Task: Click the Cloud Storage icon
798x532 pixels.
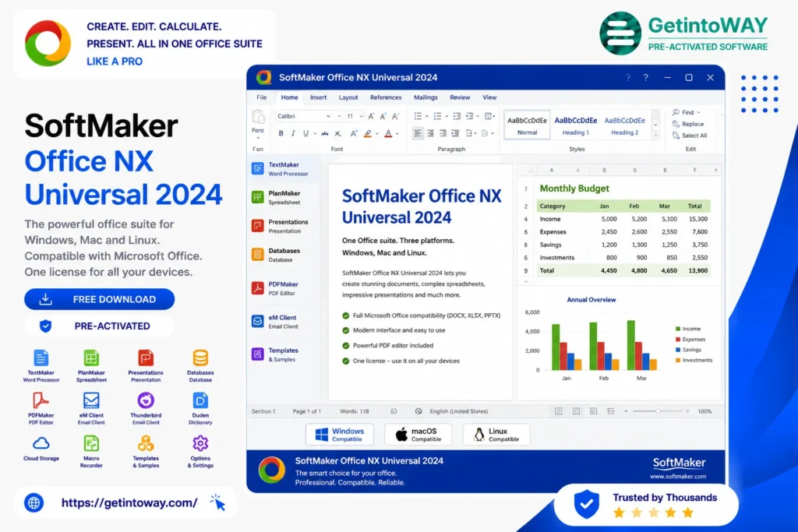Action: [41, 443]
